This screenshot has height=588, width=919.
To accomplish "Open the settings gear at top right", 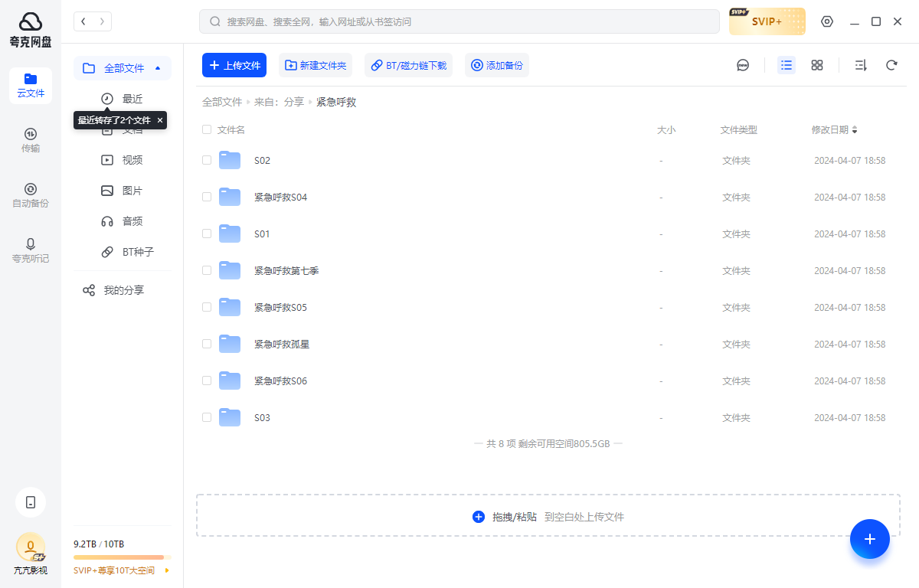I will pyautogui.click(x=827, y=21).
